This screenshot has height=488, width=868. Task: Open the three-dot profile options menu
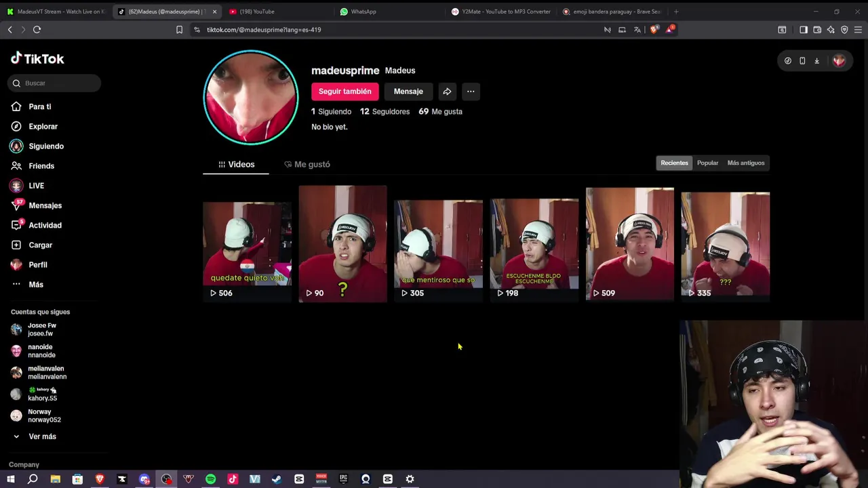click(x=471, y=91)
